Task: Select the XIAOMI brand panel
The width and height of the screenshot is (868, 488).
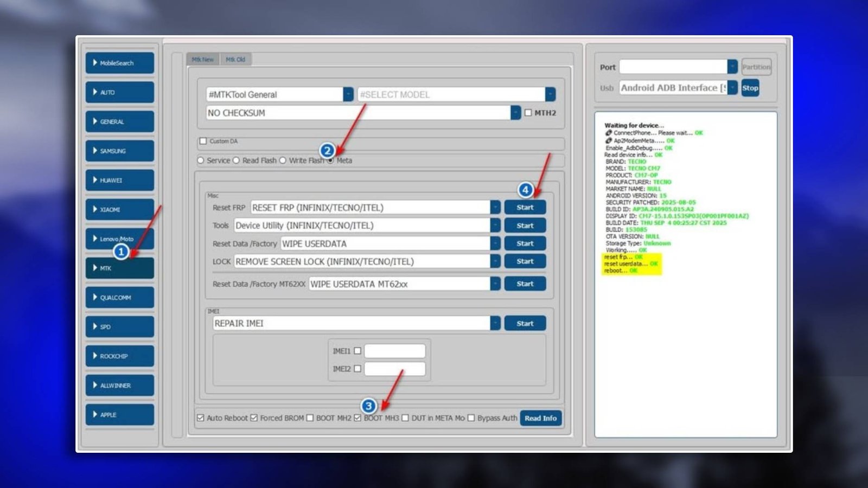Action: tap(119, 209)
